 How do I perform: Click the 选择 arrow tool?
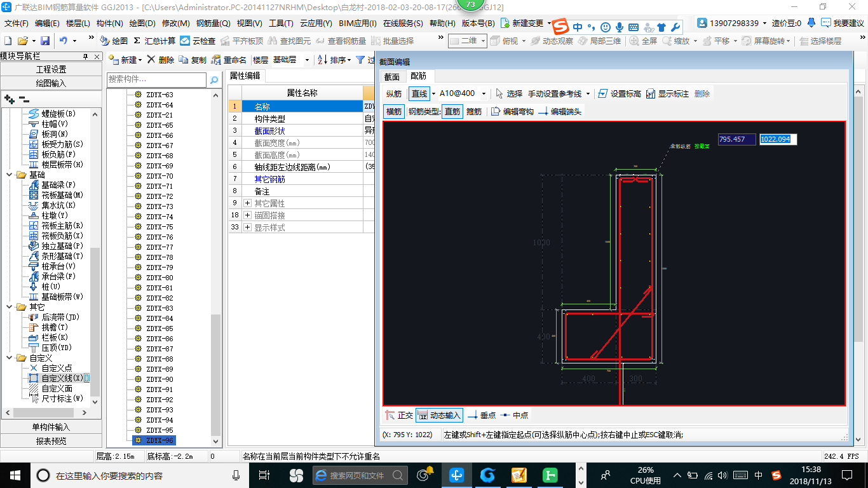(509, 93)
